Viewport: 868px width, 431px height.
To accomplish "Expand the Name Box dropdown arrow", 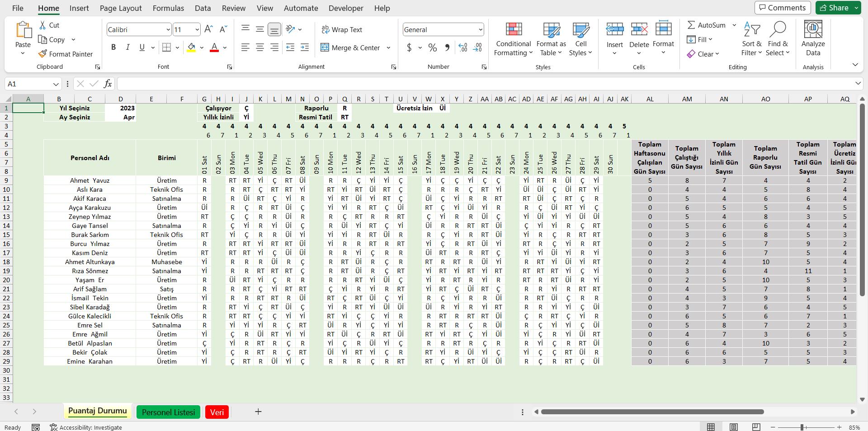I will (x=56, y=84).
